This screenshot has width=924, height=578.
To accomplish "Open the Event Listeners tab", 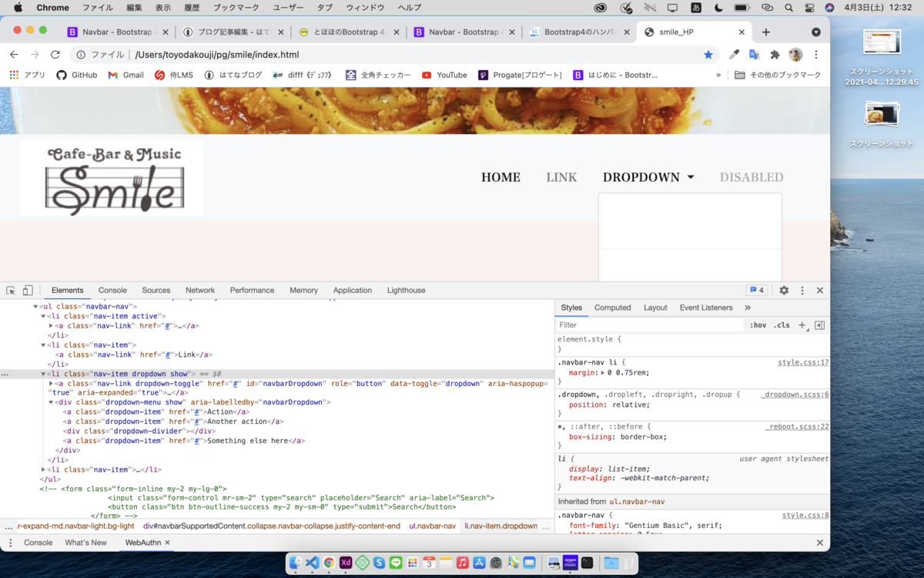I will (x=706, y=307).
